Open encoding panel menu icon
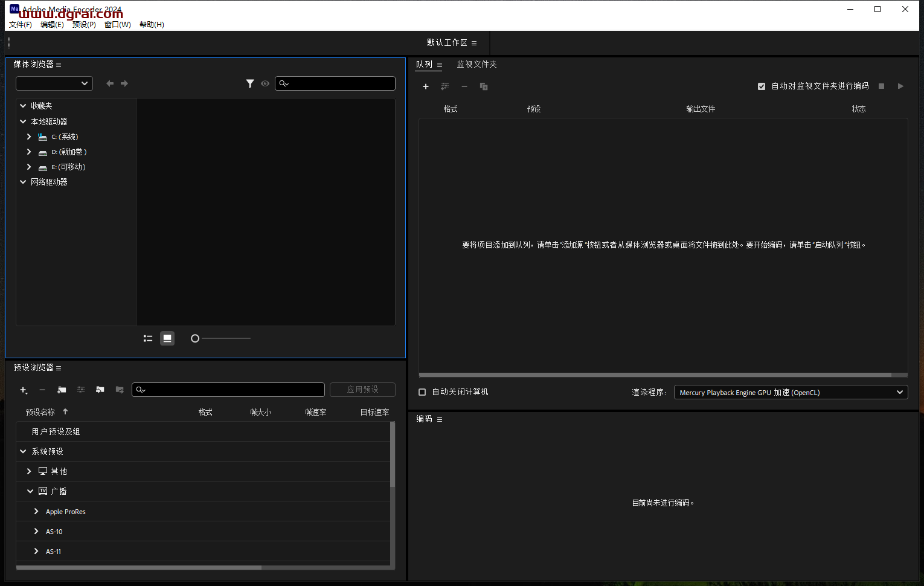This screenshot has height=586, width=924. pos(440,419)
